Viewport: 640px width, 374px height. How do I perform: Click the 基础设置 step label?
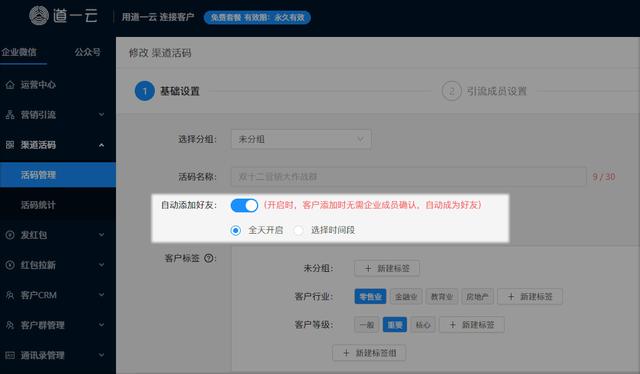click(180, 91)
